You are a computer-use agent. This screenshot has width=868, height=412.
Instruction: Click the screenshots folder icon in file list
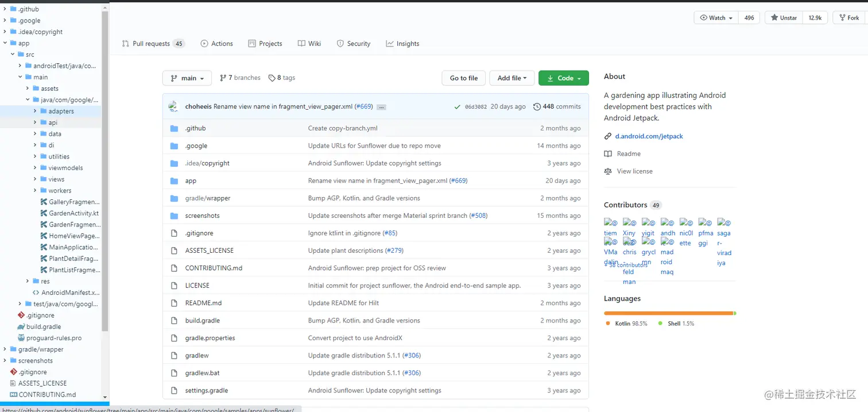(x=175, y=215)
